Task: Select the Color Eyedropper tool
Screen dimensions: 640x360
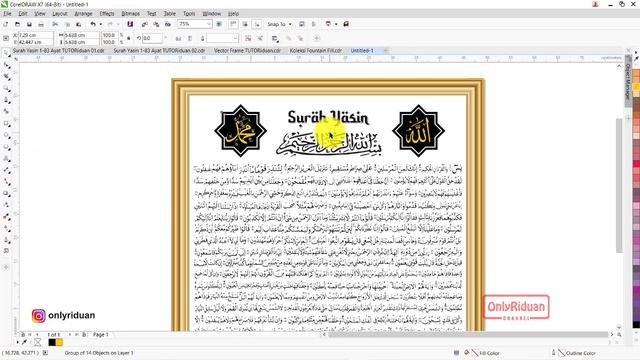Action: (x=6, y=217)
